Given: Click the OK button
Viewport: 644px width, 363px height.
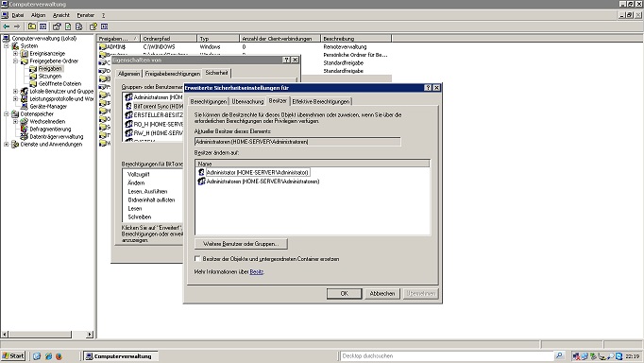Looking at the screenshot, I should 344,294.
